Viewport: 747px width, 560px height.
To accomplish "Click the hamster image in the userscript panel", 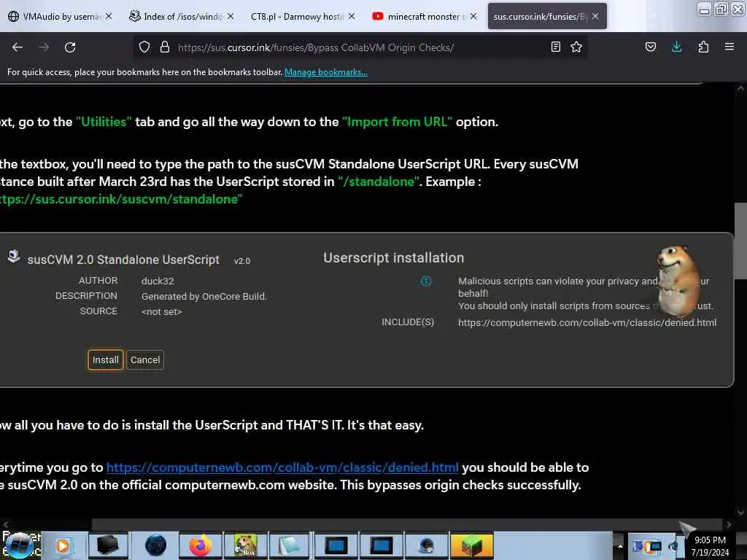I will pyautogui.click(x=678, y=281).
